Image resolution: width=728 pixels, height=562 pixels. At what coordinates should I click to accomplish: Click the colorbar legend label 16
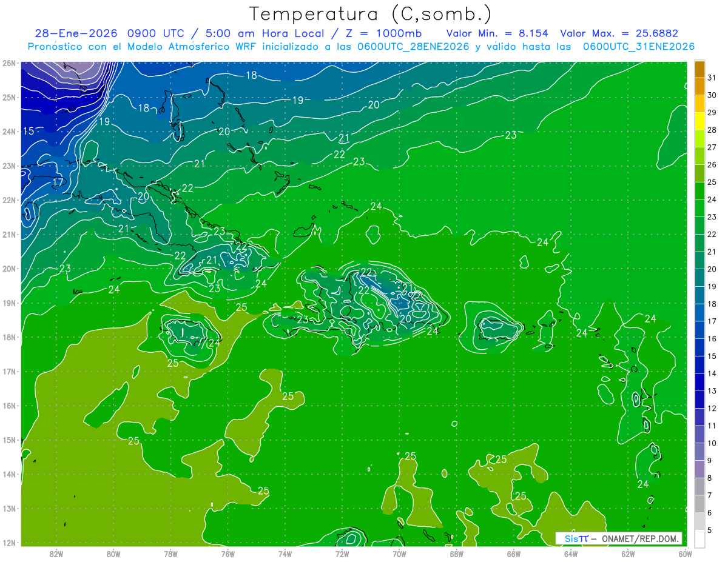point(712,339)
